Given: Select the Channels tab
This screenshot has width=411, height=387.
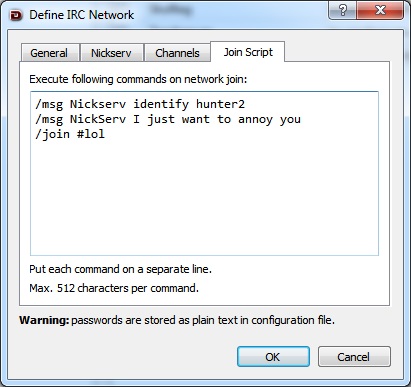Looking at the screenshot, I should 177,53.
